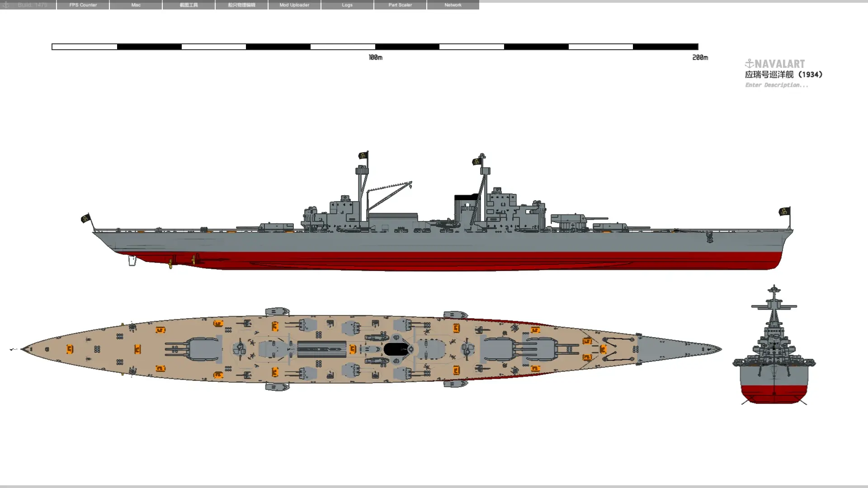Open the FPS Counter tab
This screenshot has width=868, height=488.
(83, 5)
